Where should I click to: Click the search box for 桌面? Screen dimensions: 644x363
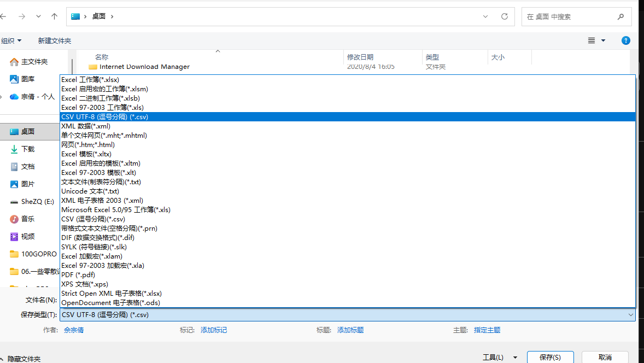click(576, 16)
